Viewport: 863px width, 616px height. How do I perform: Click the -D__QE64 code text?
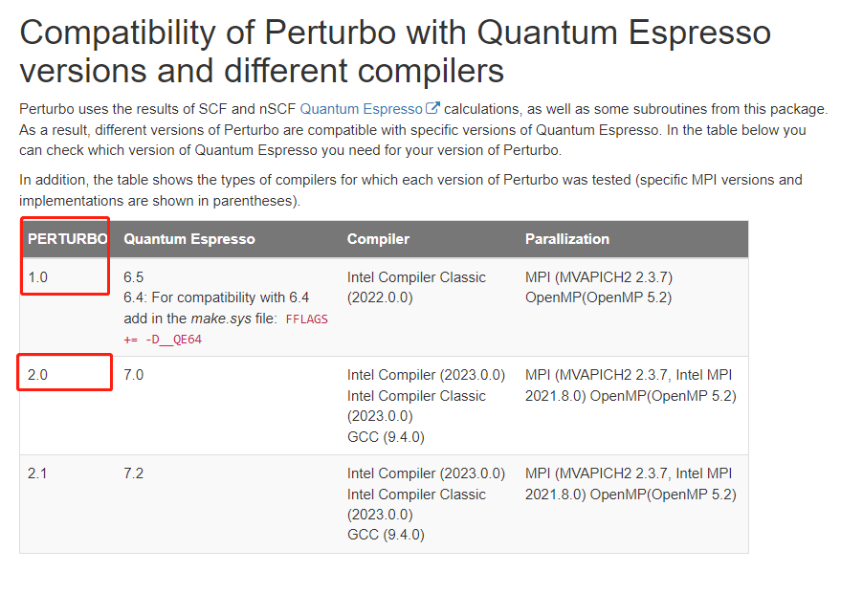coord(173,340)
